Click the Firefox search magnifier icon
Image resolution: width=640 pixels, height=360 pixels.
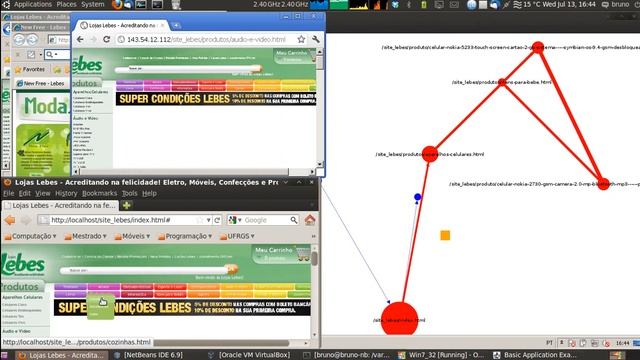click(x=294, y=220)
